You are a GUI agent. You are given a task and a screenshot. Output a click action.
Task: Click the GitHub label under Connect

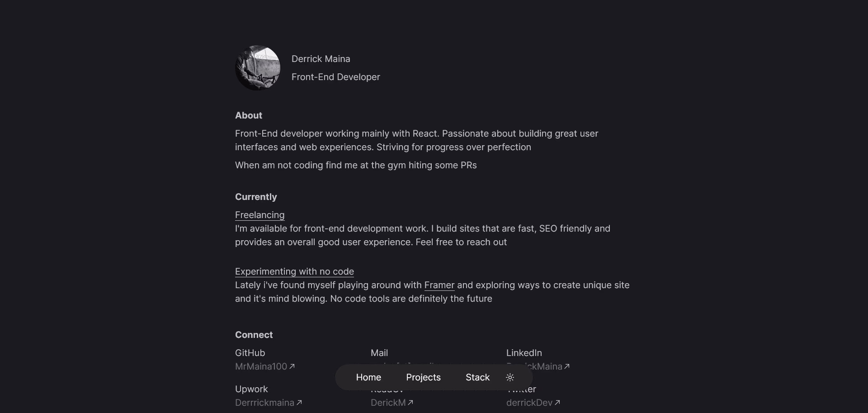(x=250, y=353)
